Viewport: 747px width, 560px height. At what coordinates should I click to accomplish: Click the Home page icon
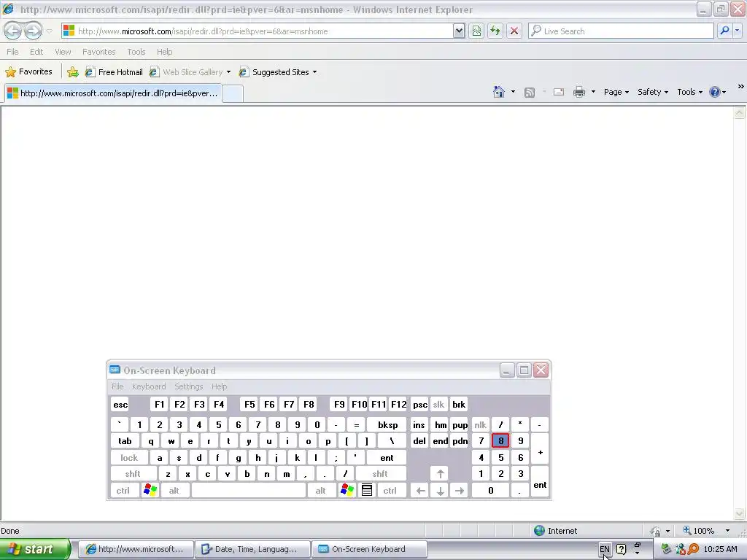click(499, 92)
